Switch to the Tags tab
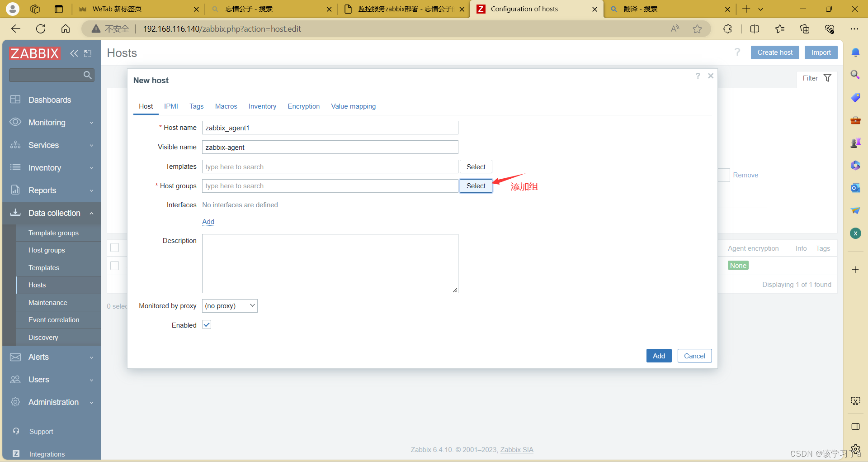 pyautogui.click(x=196, y=106)
